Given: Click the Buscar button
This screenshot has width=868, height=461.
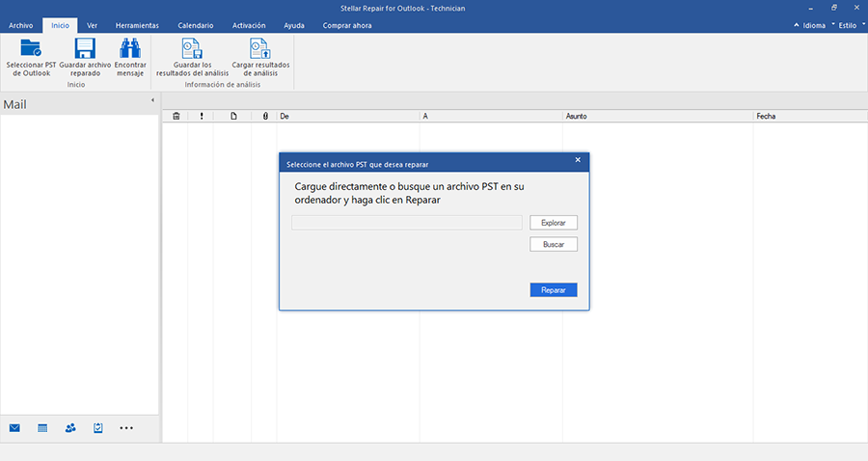Looking at the screenshot, I should point(553,244).
